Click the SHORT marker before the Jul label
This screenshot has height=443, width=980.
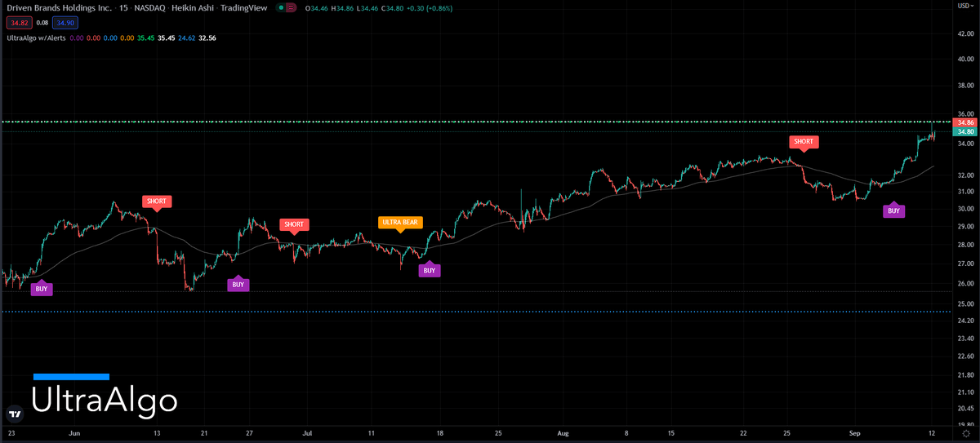[293, 225]
